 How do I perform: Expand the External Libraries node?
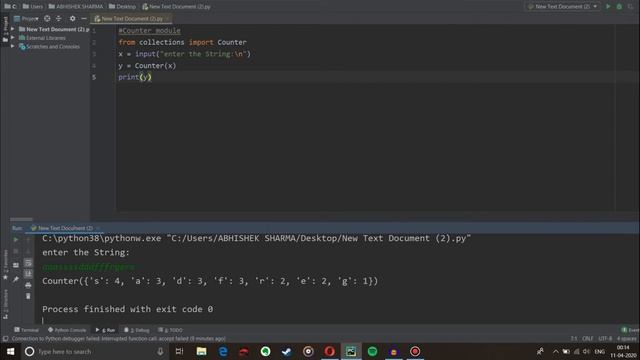point(13,38)
